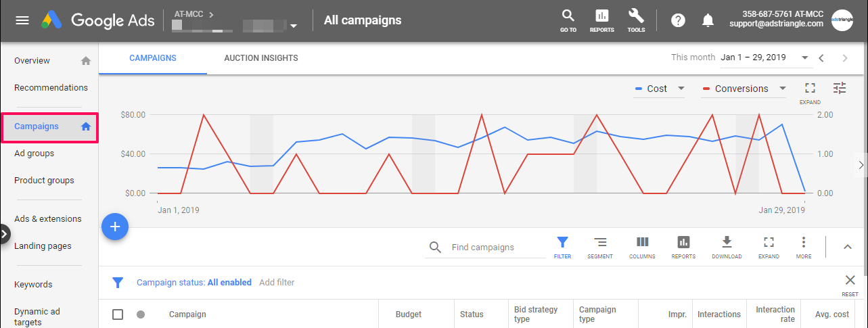Select Ad groups in the sidebar
The width and height of the screenshot is (868, 328).
point(35,154)
